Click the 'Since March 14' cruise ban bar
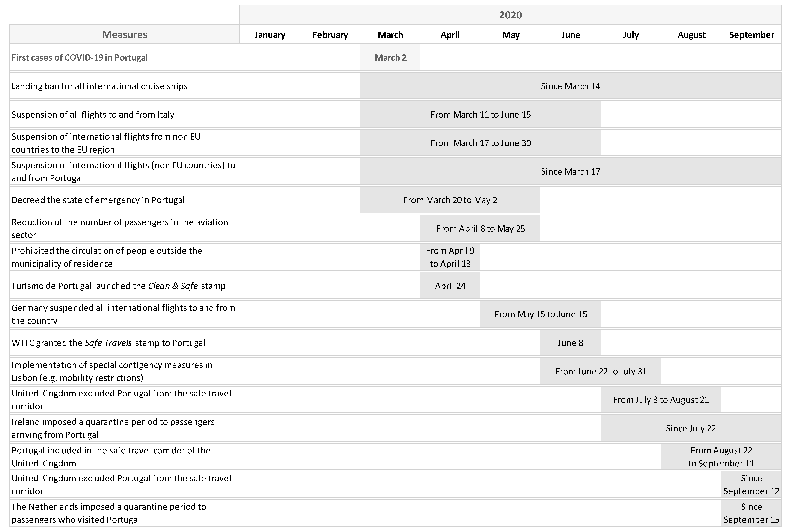 coord(570,86)
